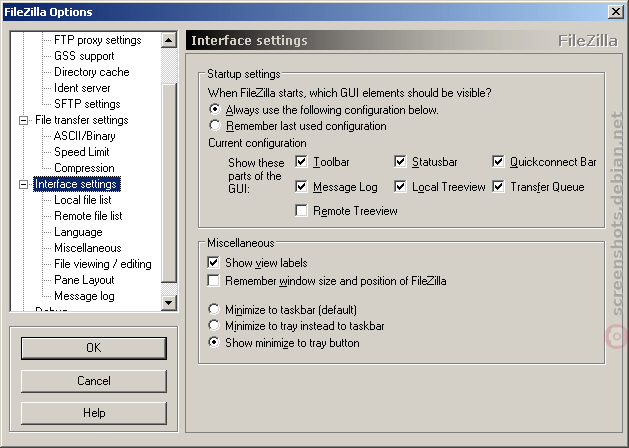Screen dimensions: 629x448
Task: Click the tree scrollbar up arrow
Action: tap(169, 40)
